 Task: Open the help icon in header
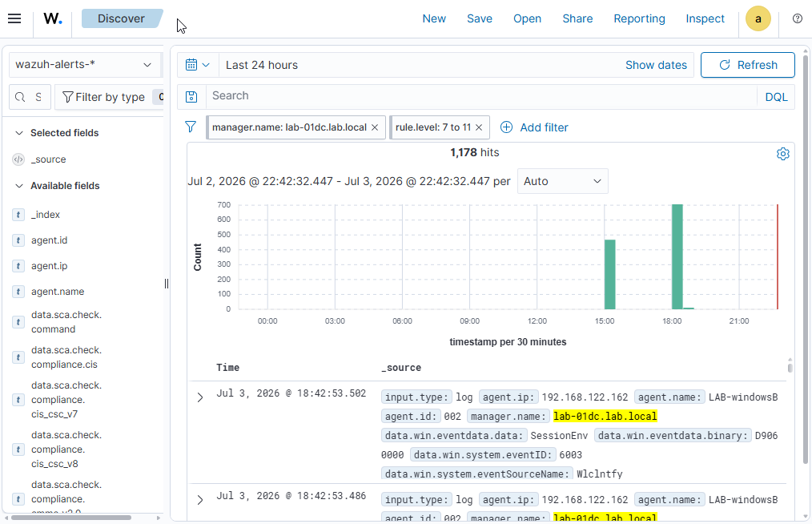point(797,18)
